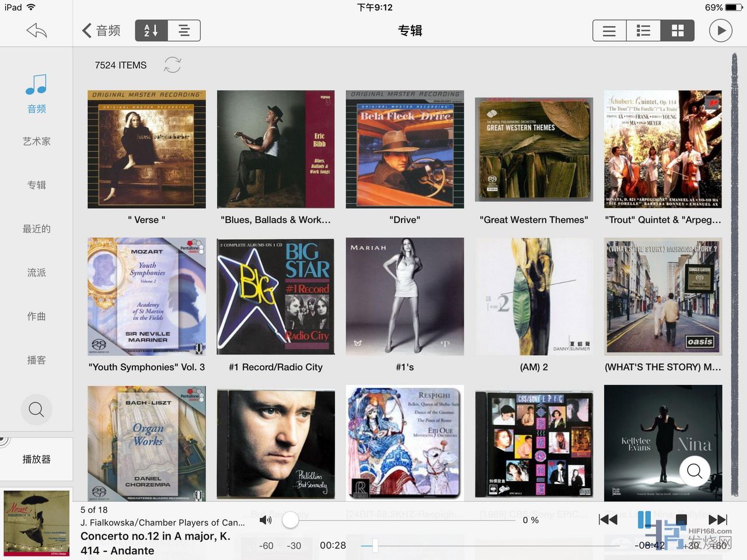Open the audio music-note section
This screenshot has width=747, height=560.
coord(36,93)
